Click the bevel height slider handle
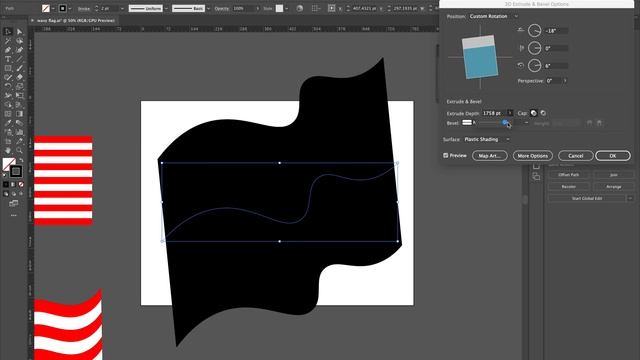 coord(505,122)
